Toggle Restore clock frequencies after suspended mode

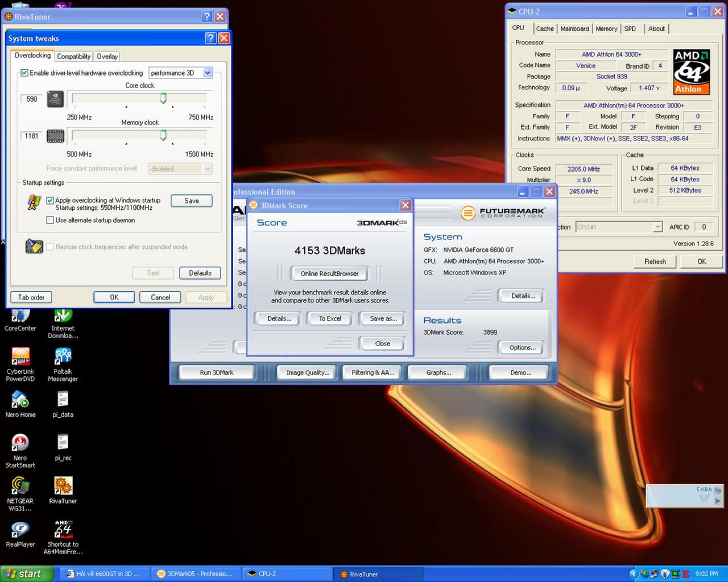coord(50,247)
